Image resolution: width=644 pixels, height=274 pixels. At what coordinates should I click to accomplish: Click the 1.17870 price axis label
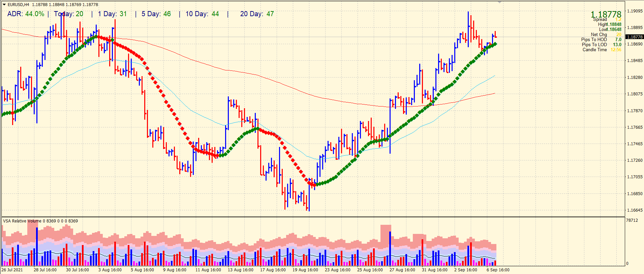pos(635,111)
